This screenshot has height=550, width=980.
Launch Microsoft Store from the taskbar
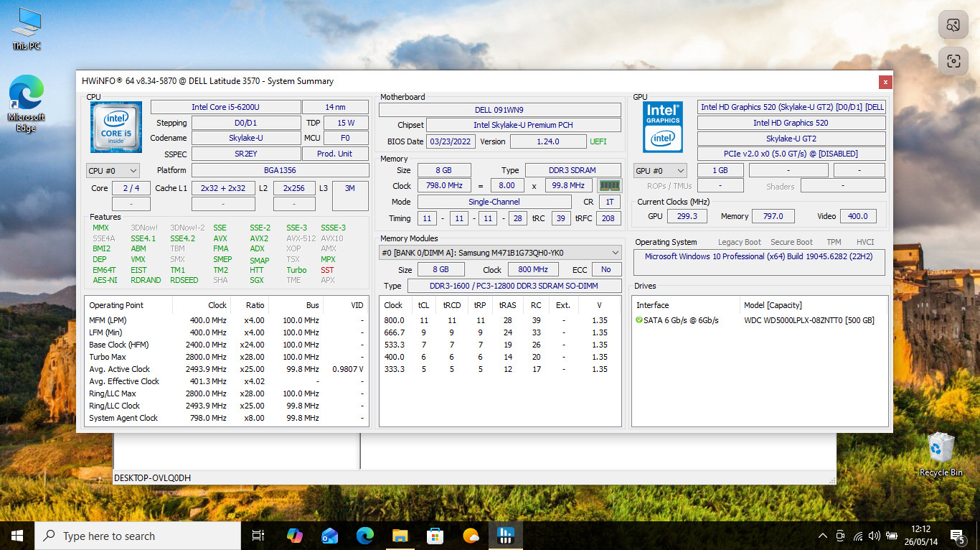pyautogui.click(x=435, y=536)
